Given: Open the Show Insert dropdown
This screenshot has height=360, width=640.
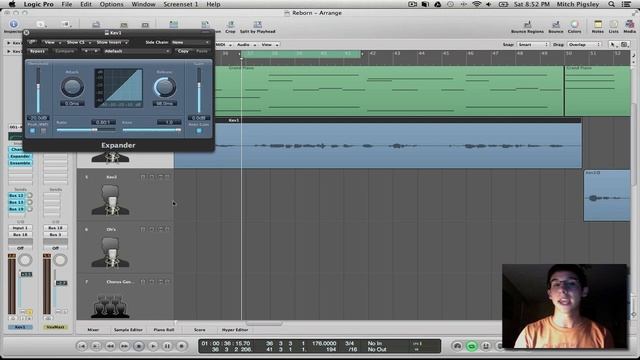Looking at the screenshot, I should [112, 42].
